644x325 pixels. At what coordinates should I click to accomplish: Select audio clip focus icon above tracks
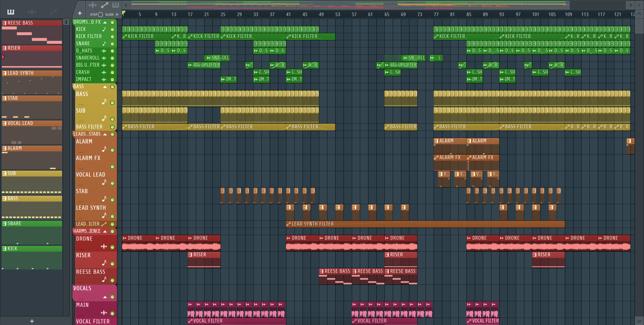(93, 5)
